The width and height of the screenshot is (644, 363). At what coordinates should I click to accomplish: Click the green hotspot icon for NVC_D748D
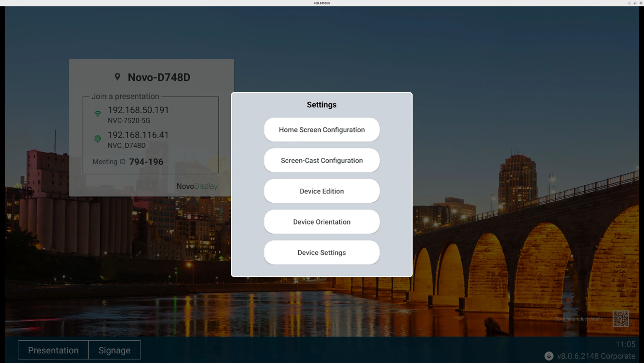pos(98,139)
